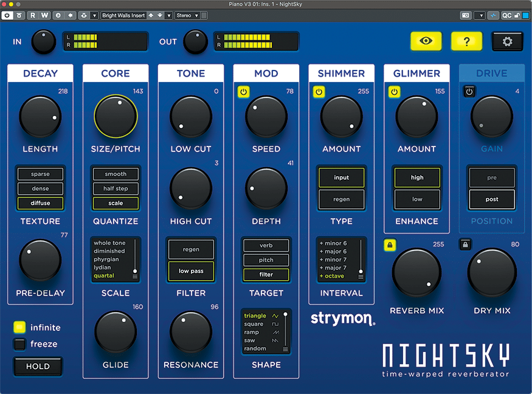
Task: Click the decay LENGTH knob
Action: (40, 117)
